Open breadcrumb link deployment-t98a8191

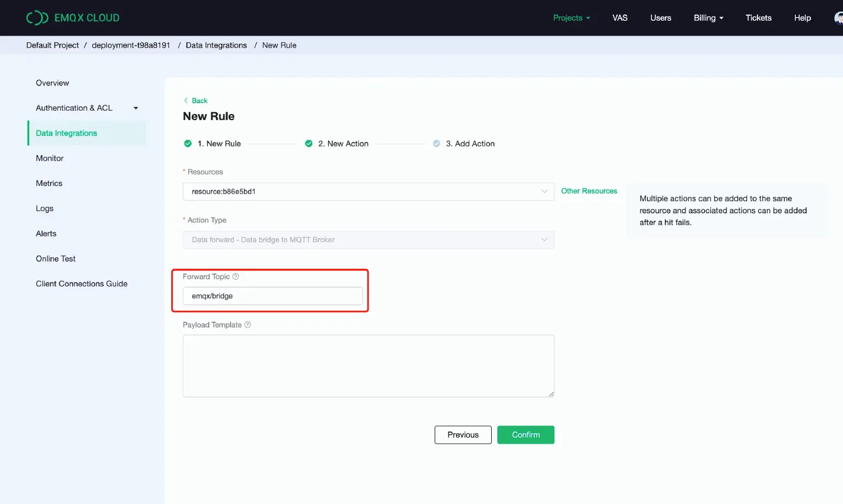131,45
